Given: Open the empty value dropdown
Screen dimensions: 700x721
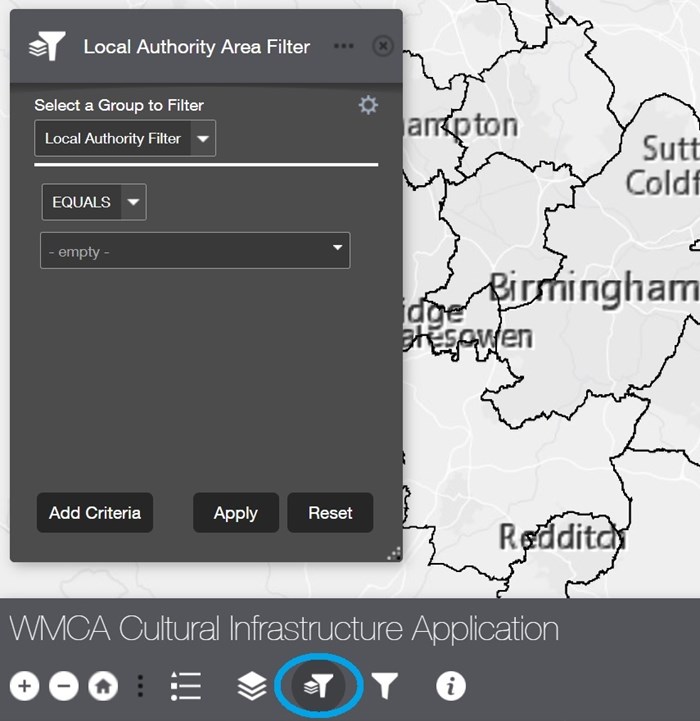Looking at the screenshot, I should tap(195, 251).
